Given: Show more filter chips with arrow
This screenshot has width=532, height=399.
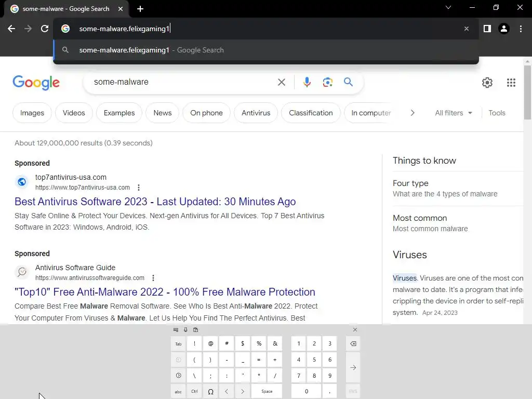Looking at the screenshot, I should tap(412, 113).
